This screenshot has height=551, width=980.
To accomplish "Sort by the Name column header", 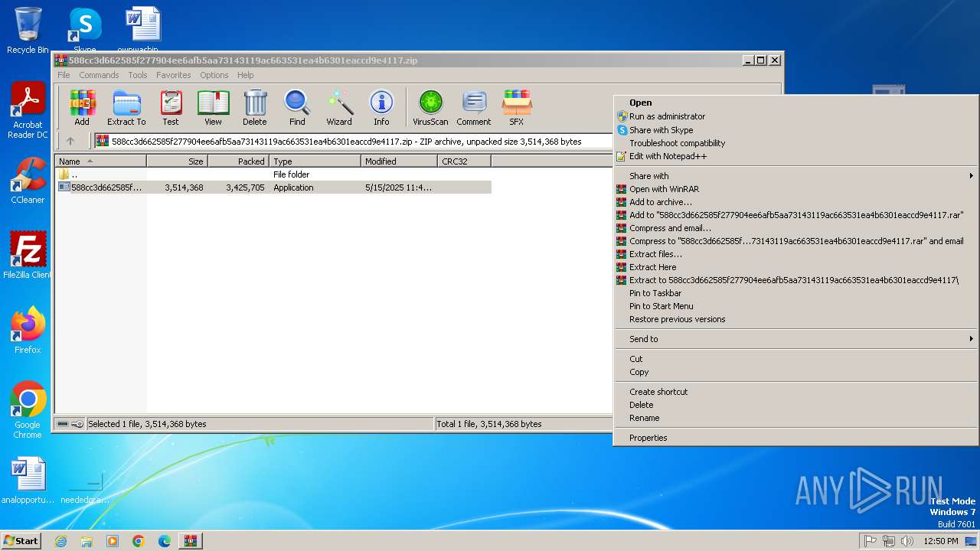I will point(100,161).
